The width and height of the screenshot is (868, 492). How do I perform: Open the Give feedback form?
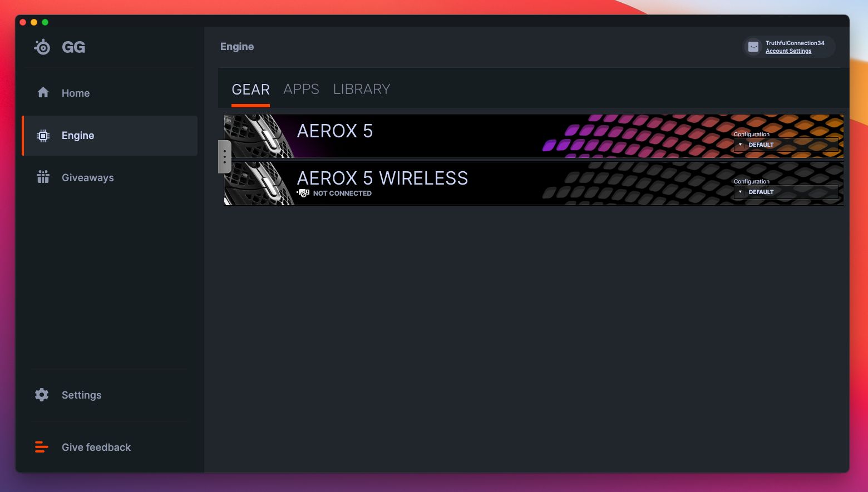[x=110, y=448]
